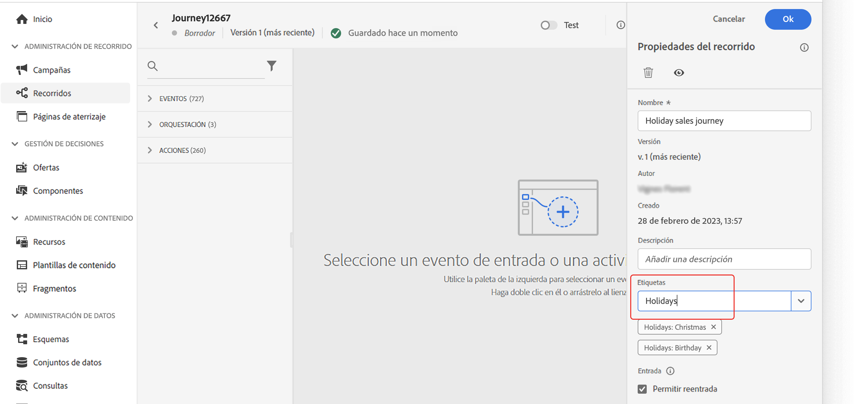Open Campañas in the sidebar
868x404 pixels.
tap(52, 70)
